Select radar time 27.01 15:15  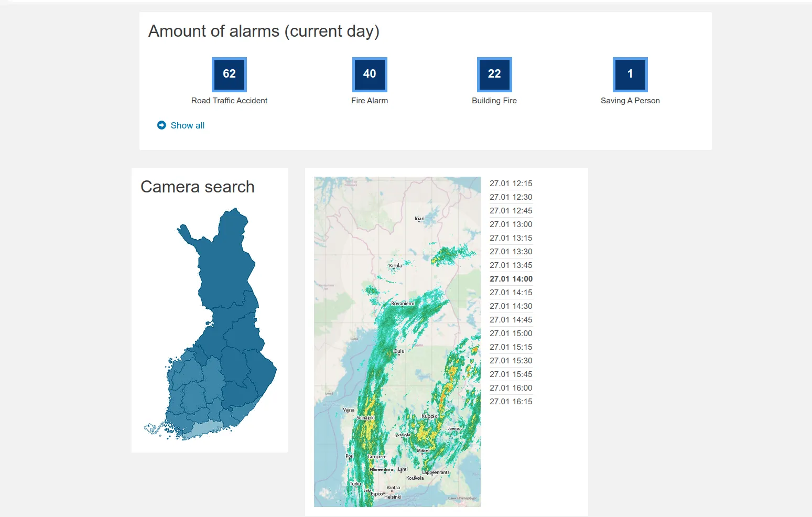[511, 347]
